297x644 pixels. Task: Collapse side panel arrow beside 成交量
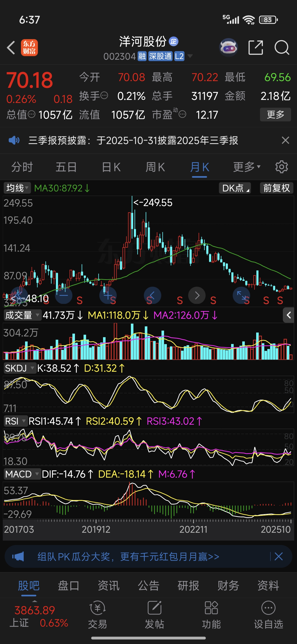click(x=288, y=315)
